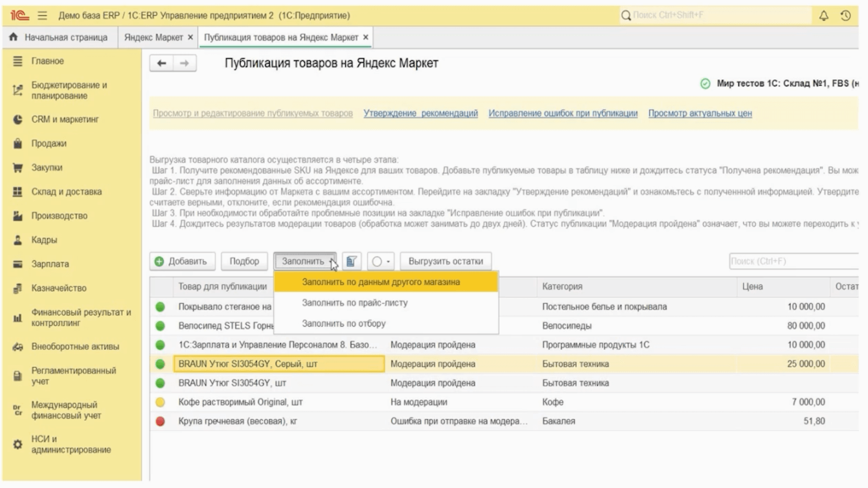Image resolution: width=868 pixels, height=488 pixels.
Task: Select row Крупа гречневая (весовая), кг
Action: pyautogui.click(x=504, y=421)
